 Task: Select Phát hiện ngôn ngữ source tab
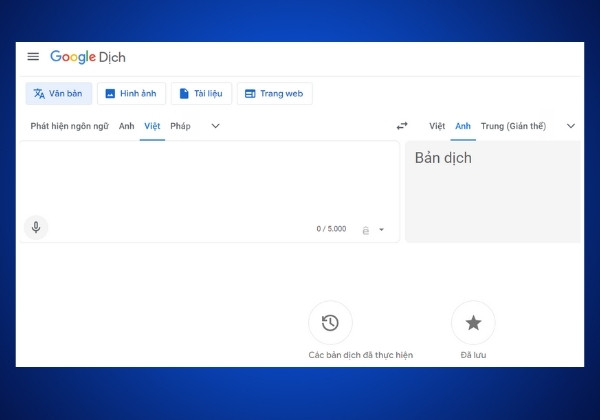pos(69,126)
